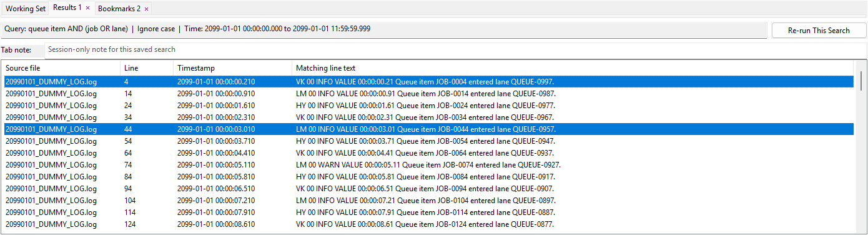868x235 pixels.
Task: Select the row containing JOB-0054
Action: point(428,141)
